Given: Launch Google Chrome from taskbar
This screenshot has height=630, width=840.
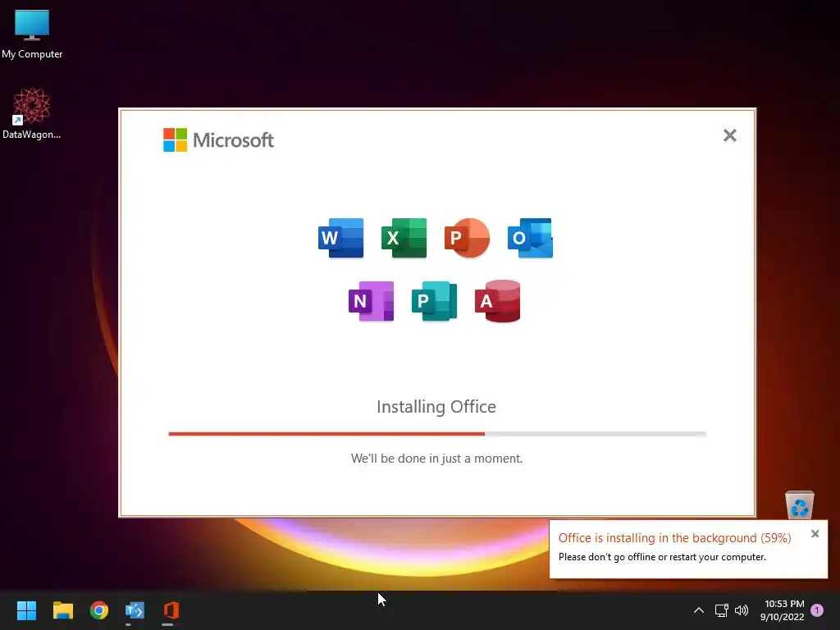Looking at the screenshot, I should [x=99, y=610].
